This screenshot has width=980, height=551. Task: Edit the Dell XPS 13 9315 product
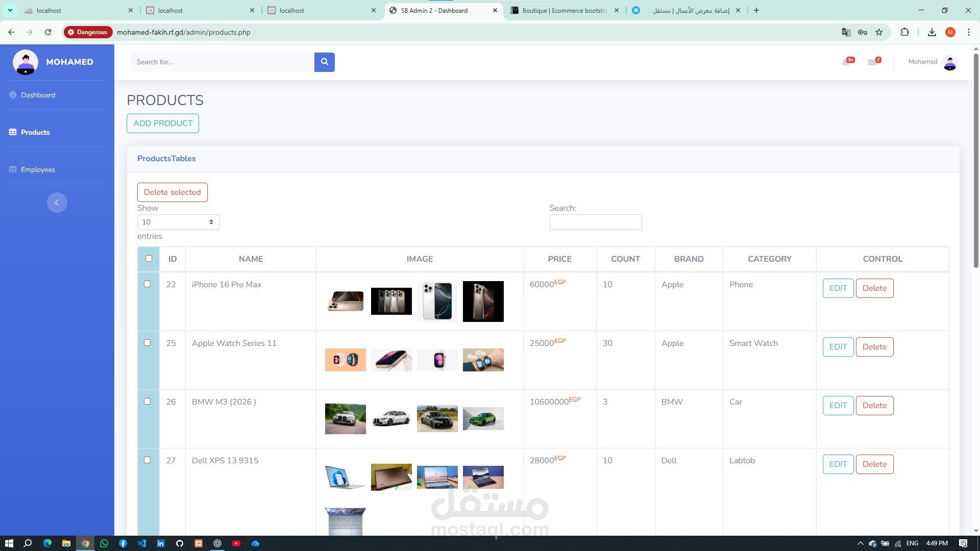coord(838,464)
